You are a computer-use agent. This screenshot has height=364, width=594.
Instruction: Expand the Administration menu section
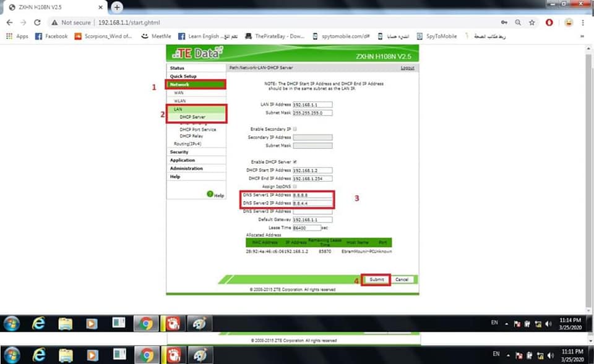coord(186,168)
